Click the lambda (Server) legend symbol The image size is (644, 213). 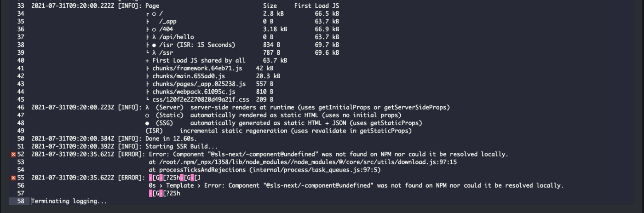pos(147,107)
